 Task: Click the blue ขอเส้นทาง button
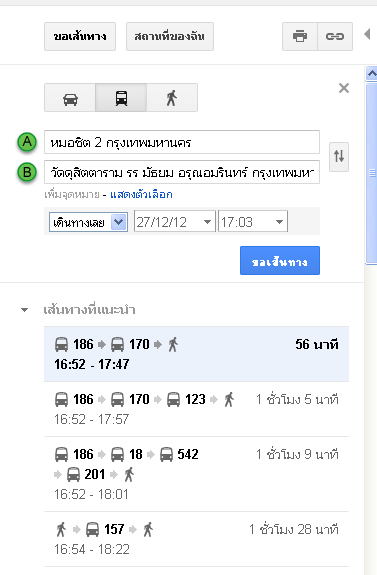[280, 260]
